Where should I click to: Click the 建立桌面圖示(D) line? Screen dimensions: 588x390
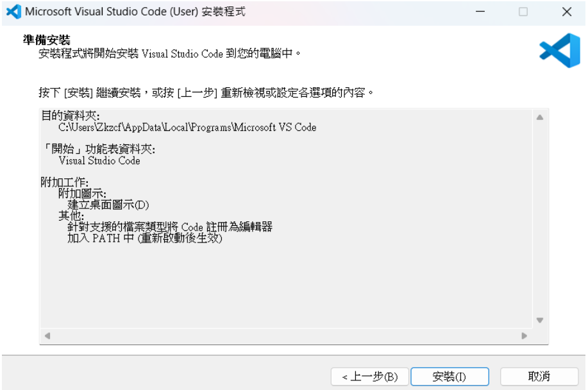coord(108,205)
